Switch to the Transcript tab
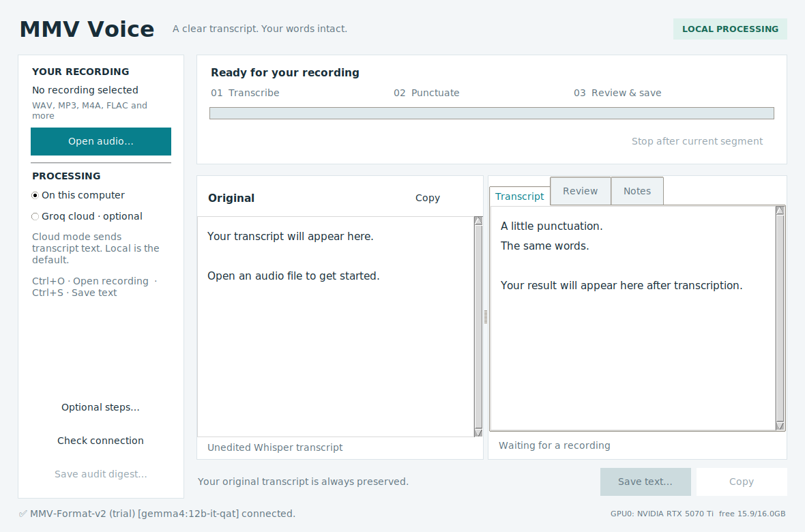This screenshot has height=532, width=805. pyautogui.click(x=520, y=196)
